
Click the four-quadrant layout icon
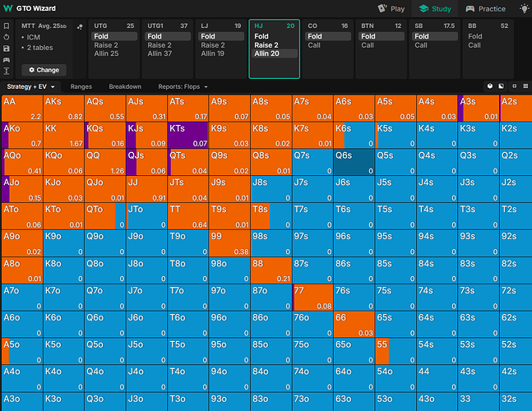point(515,86)
